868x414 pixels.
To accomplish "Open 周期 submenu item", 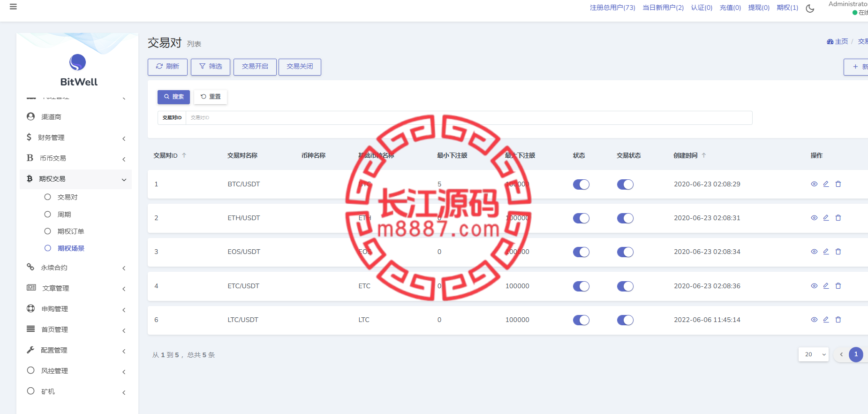I will click(64, 215).
